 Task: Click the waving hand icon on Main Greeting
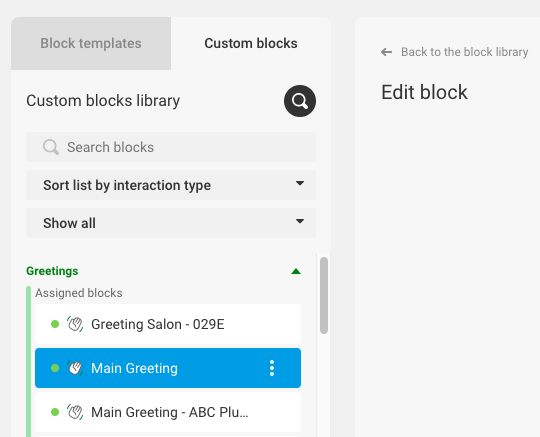pyautogui.click(x=75, y=368)
